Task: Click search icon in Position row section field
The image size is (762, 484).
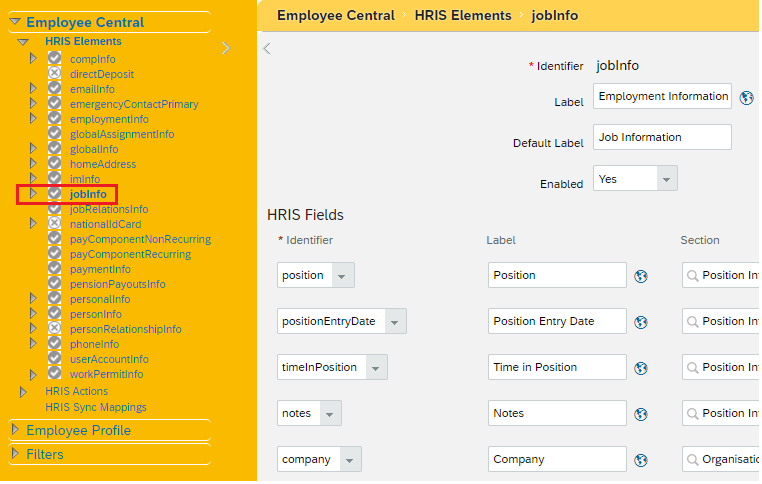Action: [x=693, y=276]
